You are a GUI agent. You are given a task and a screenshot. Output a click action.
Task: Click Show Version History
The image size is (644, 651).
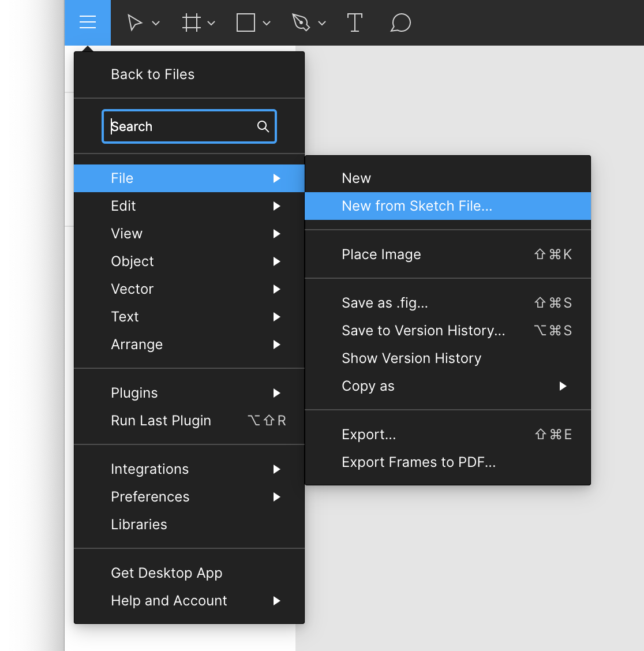click(x=411, y=358)
